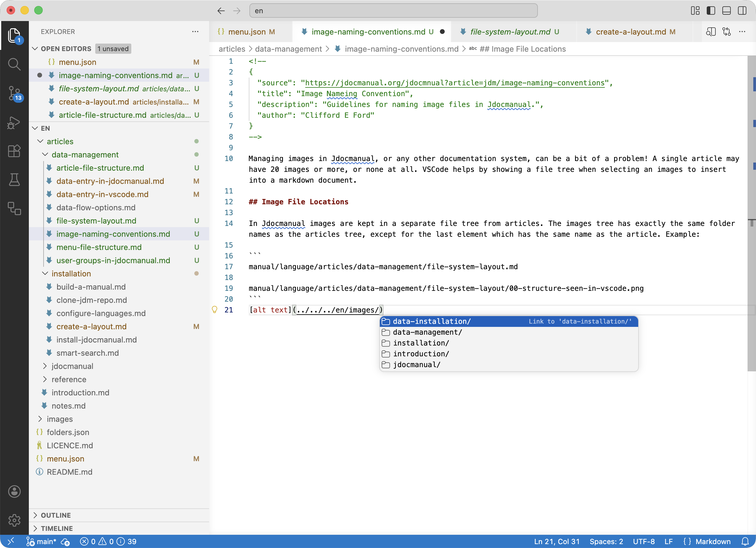
Task: Expand the reference folder
Action: pyautogui.click(x=45, y=379)
